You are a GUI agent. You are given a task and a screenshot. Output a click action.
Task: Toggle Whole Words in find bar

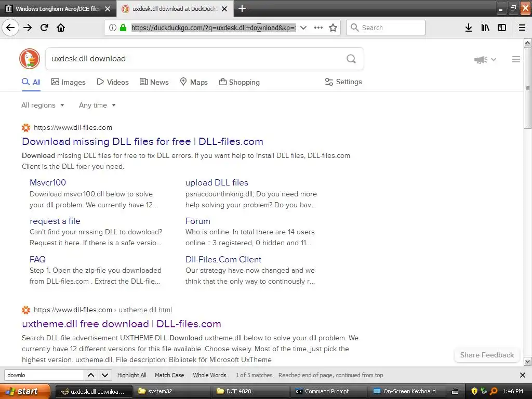click(x=209, y=375)
